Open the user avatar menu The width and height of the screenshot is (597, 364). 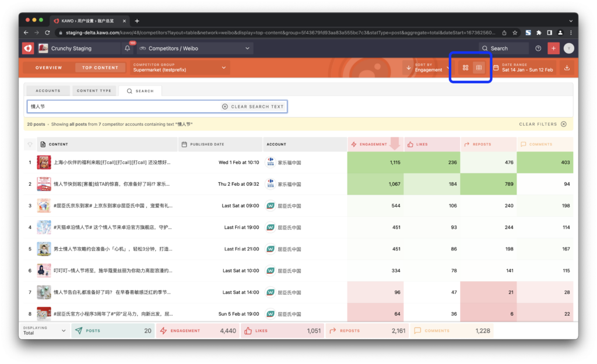(x=569, y=48)
